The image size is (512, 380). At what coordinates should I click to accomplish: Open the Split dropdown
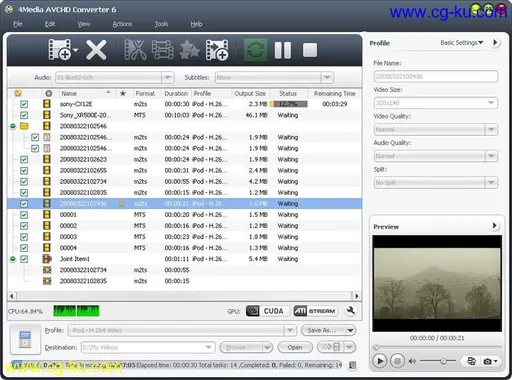tap(491, 182)
